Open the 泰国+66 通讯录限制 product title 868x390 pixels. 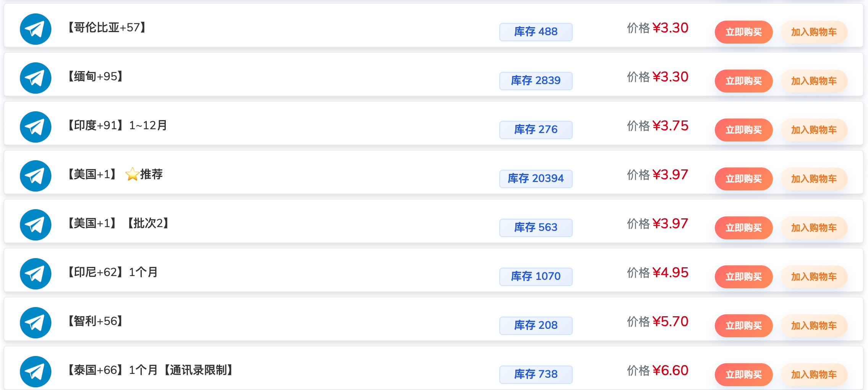150,370
